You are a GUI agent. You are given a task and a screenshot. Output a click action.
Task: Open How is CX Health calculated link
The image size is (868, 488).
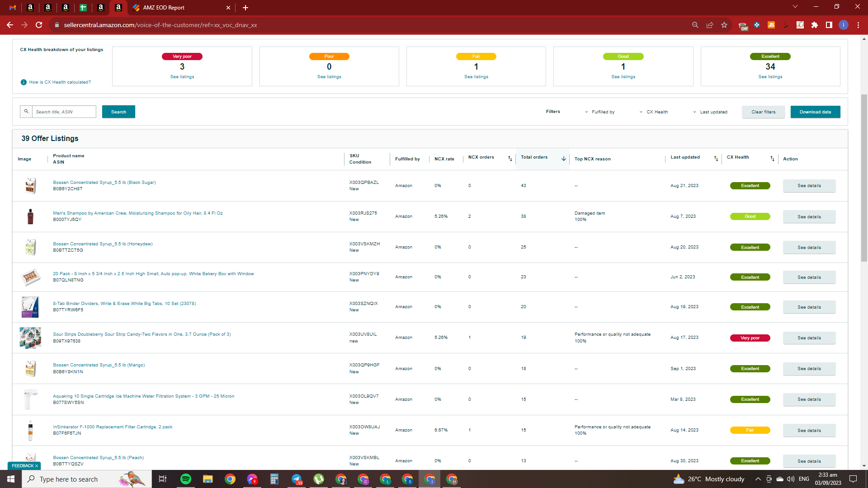[x=60, y=82]
